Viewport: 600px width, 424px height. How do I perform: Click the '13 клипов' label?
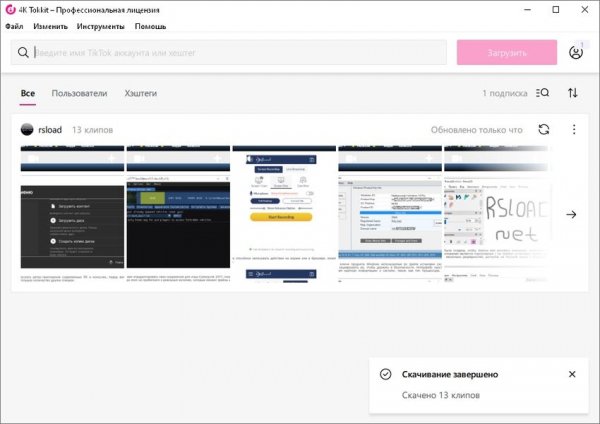click(x=93, y=130)
